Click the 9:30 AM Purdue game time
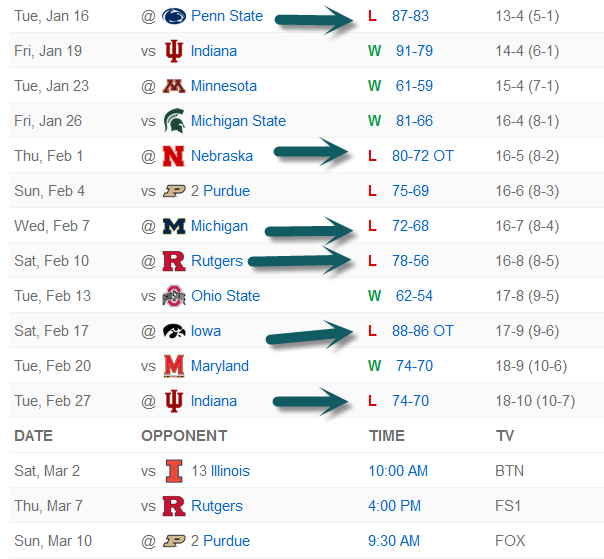Screen dimensions: 604x559 click(x=394, y=541)
